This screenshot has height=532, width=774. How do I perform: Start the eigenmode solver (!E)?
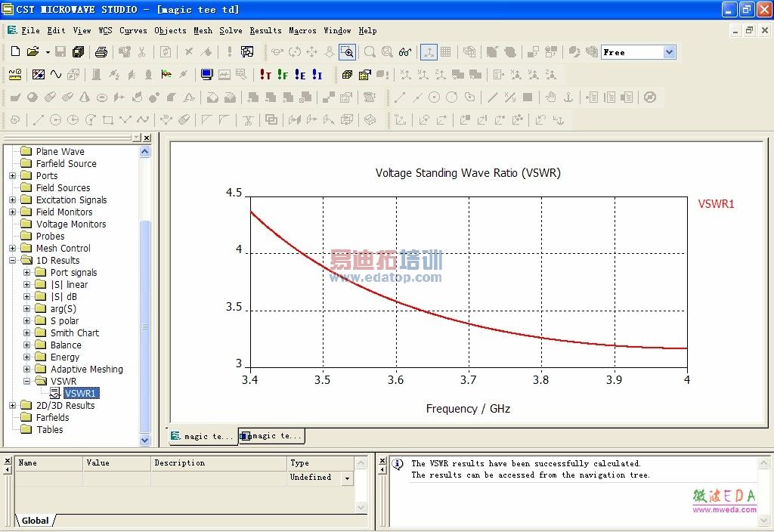[x=300, y=75]
